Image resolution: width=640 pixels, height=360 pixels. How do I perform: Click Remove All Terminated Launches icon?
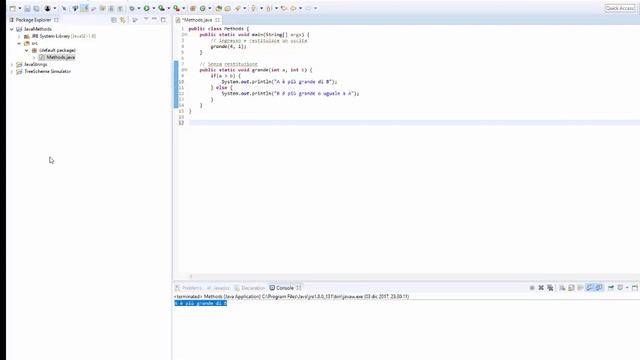coord(550,288)
